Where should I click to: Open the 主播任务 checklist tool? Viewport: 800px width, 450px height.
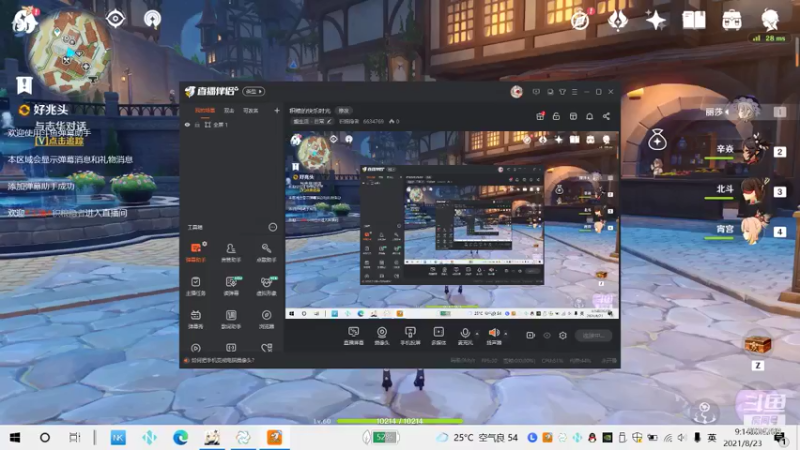click(x=195, y=286)
